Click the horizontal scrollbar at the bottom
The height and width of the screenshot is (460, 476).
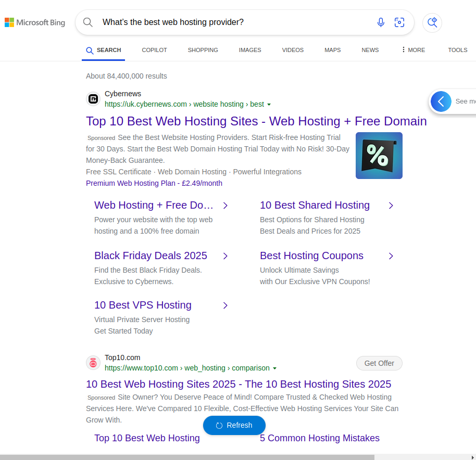coord(187,457)
